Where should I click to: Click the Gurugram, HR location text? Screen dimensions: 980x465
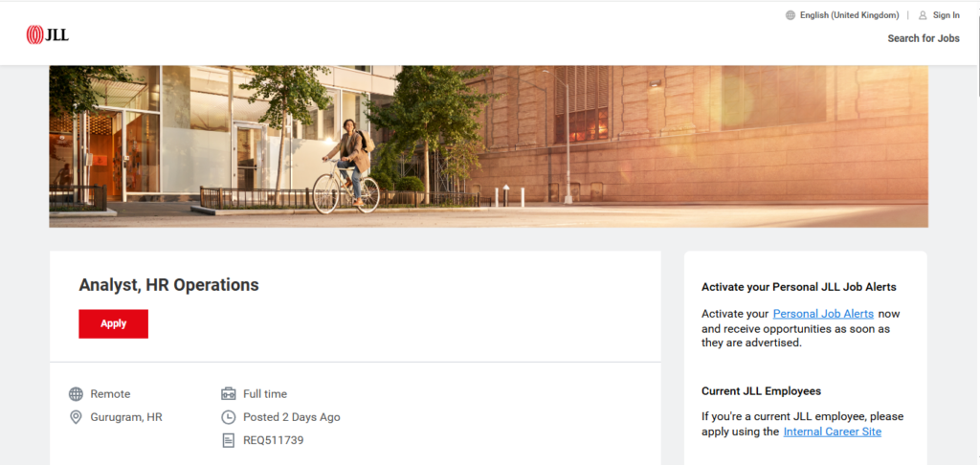pyautogui.click(x=126, y=417)
